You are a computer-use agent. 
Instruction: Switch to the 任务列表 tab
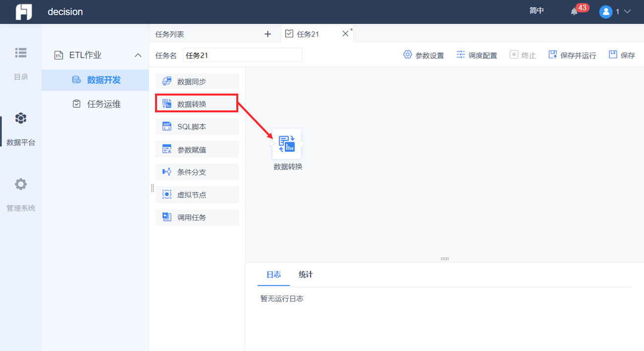pyautogui.click(x=170, y=34)
